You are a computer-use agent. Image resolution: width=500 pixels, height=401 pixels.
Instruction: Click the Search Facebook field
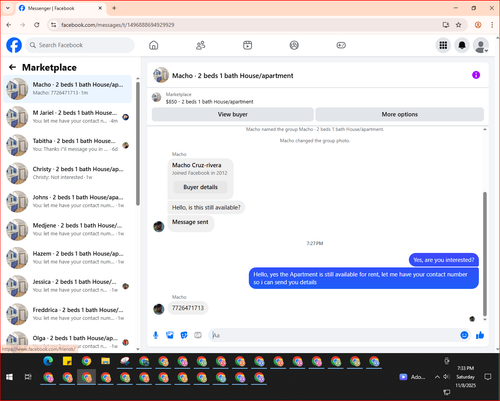coord(80,45)
